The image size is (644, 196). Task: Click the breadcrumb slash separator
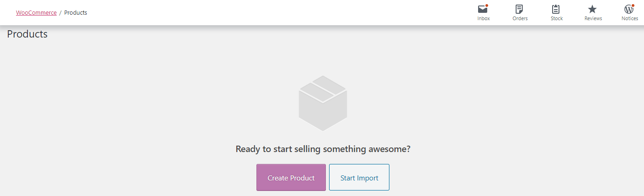pos(60,13)
